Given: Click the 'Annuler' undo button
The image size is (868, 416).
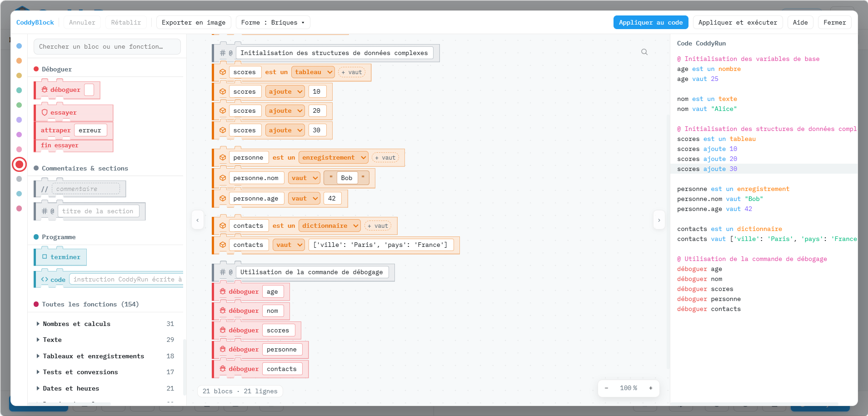Looking at the screenshot, I should 82,22.
